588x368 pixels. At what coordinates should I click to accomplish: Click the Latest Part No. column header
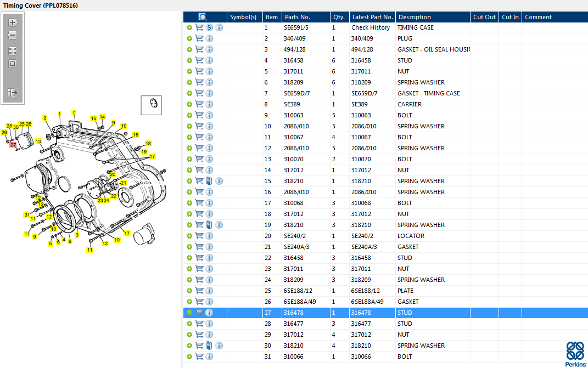pyautogui.click(x=372, y=17)
